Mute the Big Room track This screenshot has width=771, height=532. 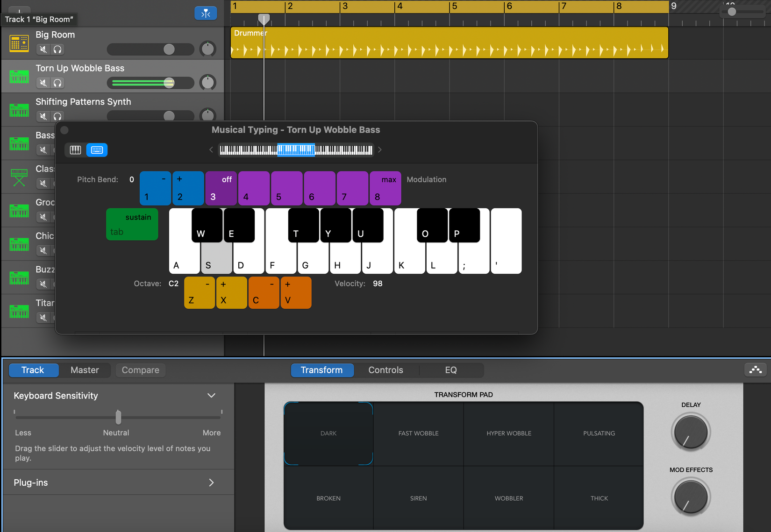pyautogui.click(x=43, y=50)
